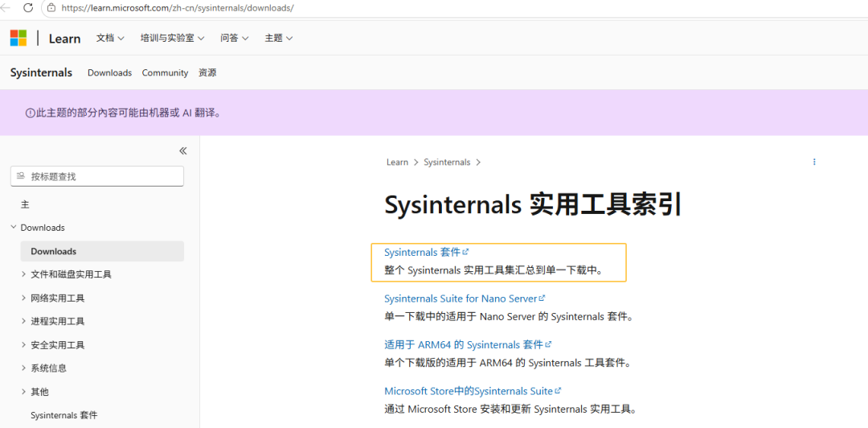Image resolution: width=868 pixels, height=428 pixels.
Task: Open the Sysinternals 套件 download link
Action: tap(423, 253)
